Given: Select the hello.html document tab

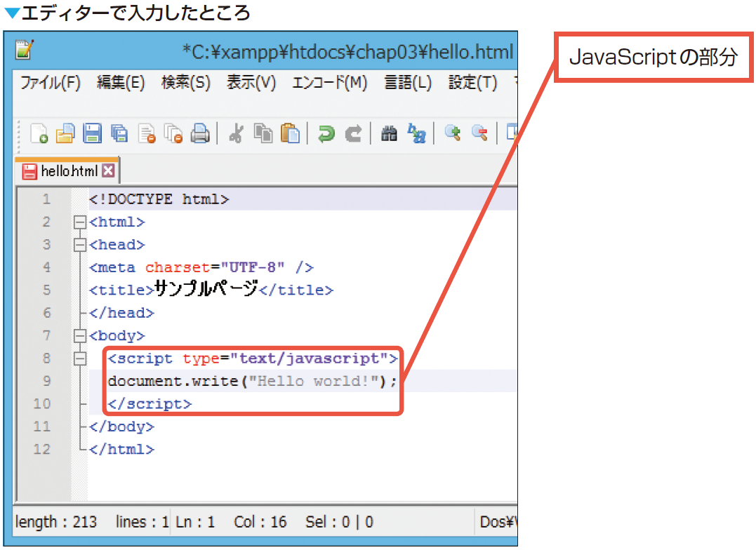Looking at the screenshot, I should 62,171.
